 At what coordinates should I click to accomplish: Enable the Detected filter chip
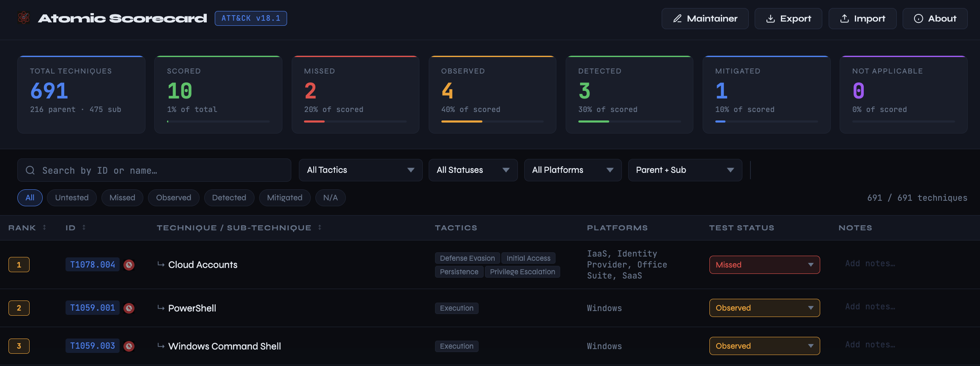pyautogui.click(x=229, y=198)
